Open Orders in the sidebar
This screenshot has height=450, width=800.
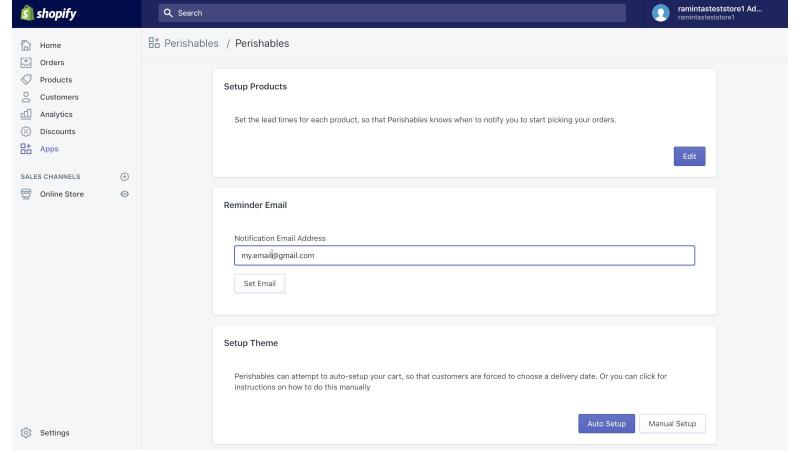point(52,62)
